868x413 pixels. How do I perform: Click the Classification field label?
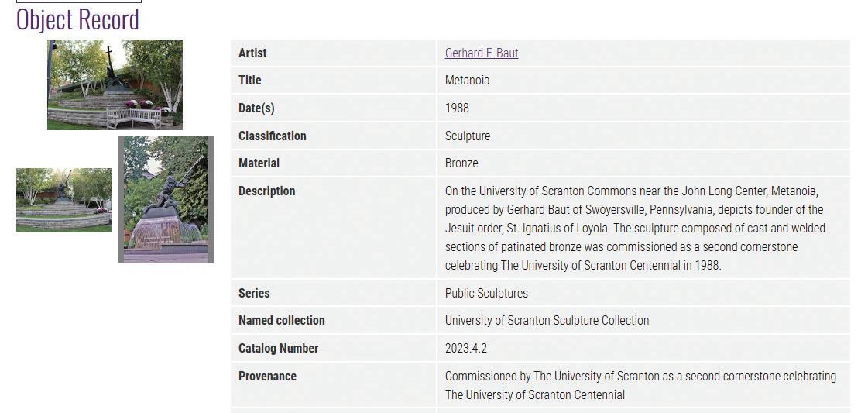click(x=272, y=136)
